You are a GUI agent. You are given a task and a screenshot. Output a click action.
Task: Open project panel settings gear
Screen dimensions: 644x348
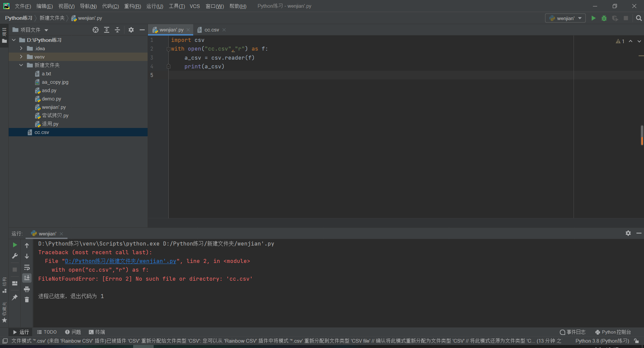click(x=131, y=30)
